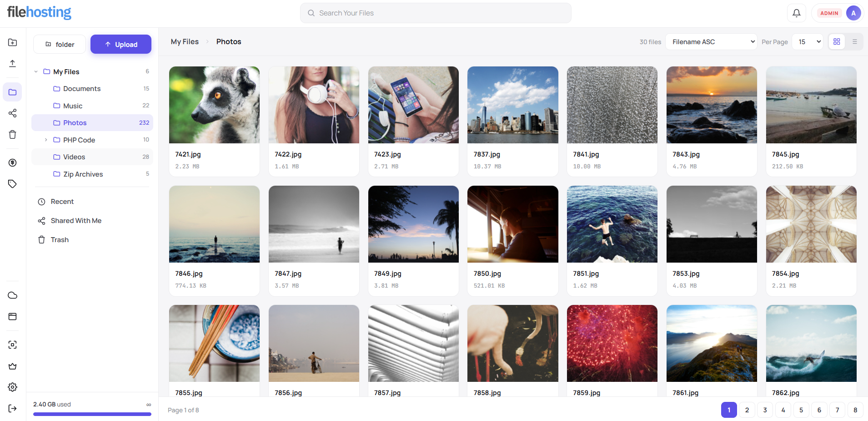Open the trash bin icon in left rail
This screenshot has height=421, width=868.
point(13,134)
